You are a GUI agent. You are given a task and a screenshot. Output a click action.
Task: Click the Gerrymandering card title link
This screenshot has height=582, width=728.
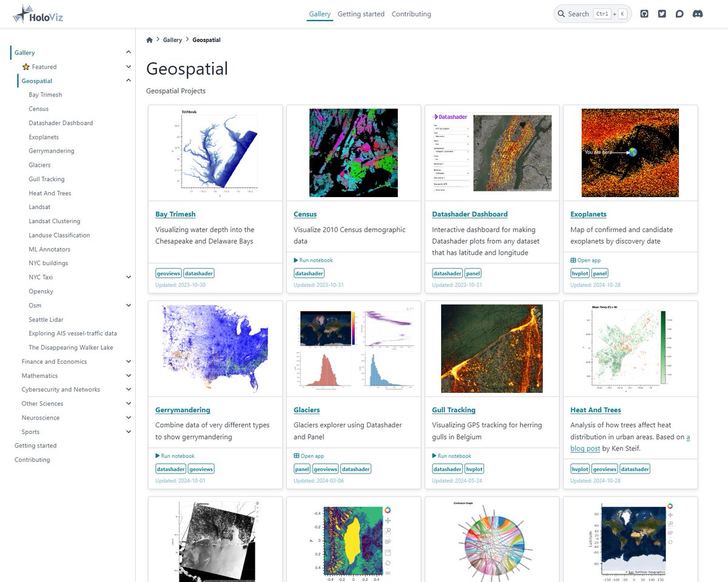183,410
